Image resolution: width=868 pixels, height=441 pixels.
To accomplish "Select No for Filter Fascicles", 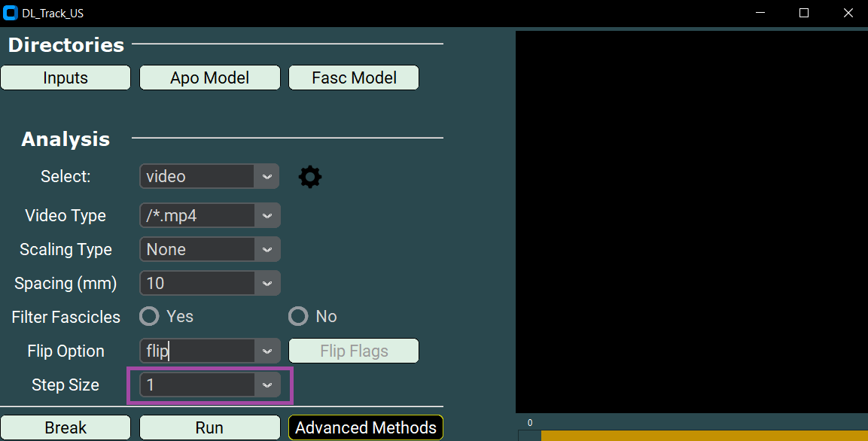I will pos(298,316).
